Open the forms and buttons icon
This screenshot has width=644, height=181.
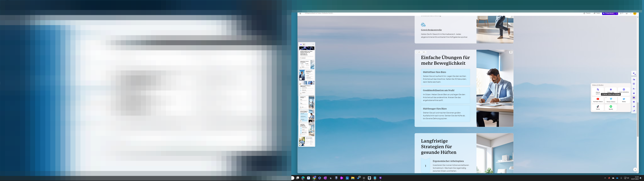click(x=634, y=111)
